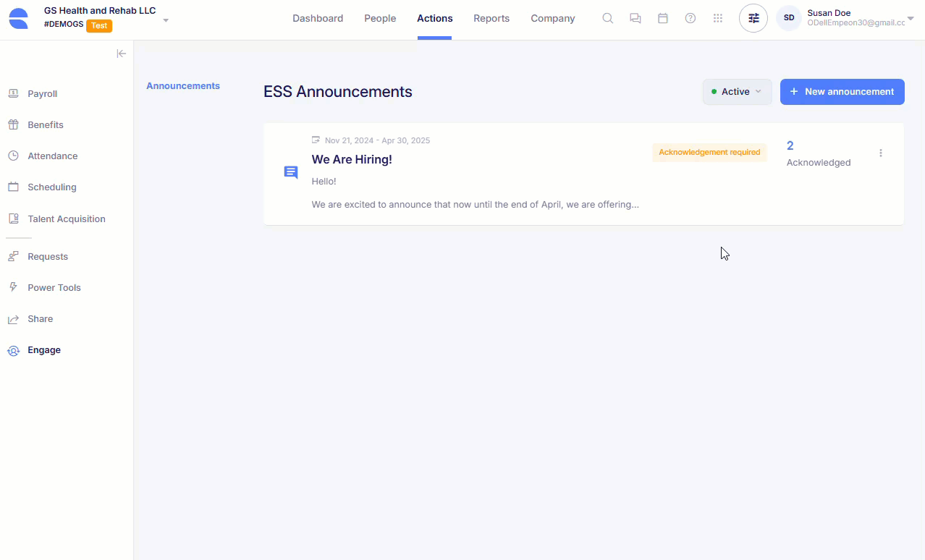Click the blue announcement bubble icon
This screenshot has width=925, height=560.
pyautogui.click(x=290, y=172)
